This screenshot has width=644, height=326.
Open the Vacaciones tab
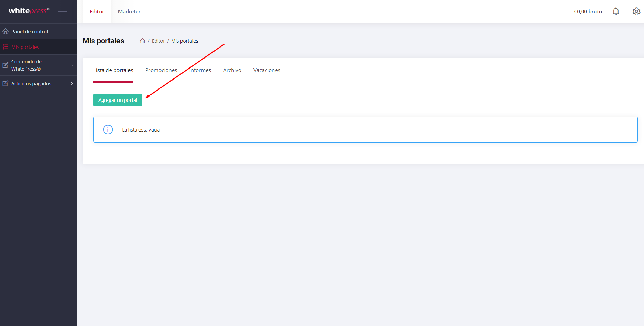tap(267, 70)
